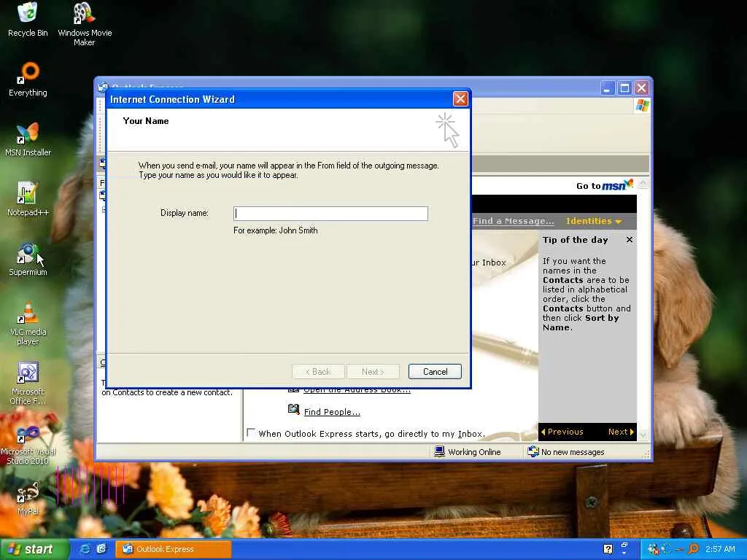Launch Outlook Express from Quick Launch
Viewport: 747px width, 560px height.
tap(101, 549)
